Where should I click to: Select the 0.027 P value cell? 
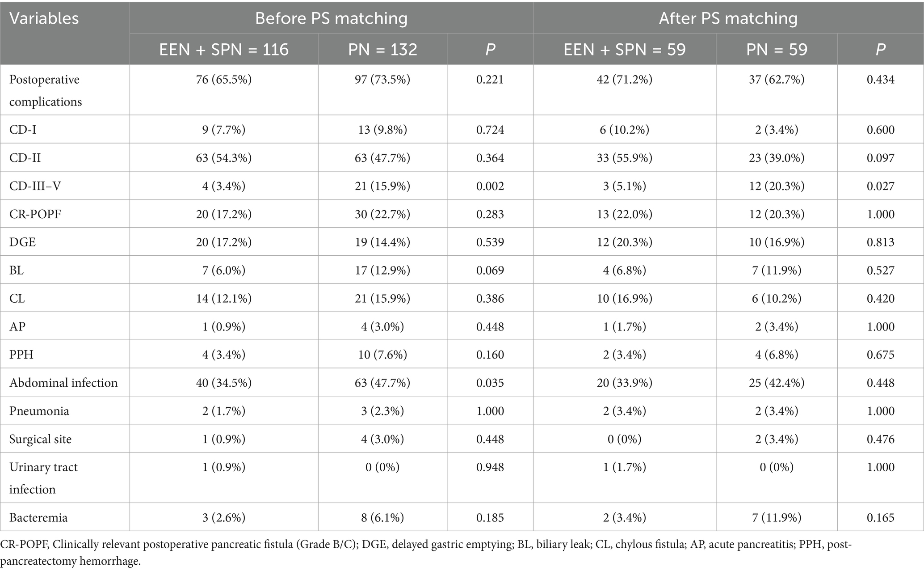(881, 186)
